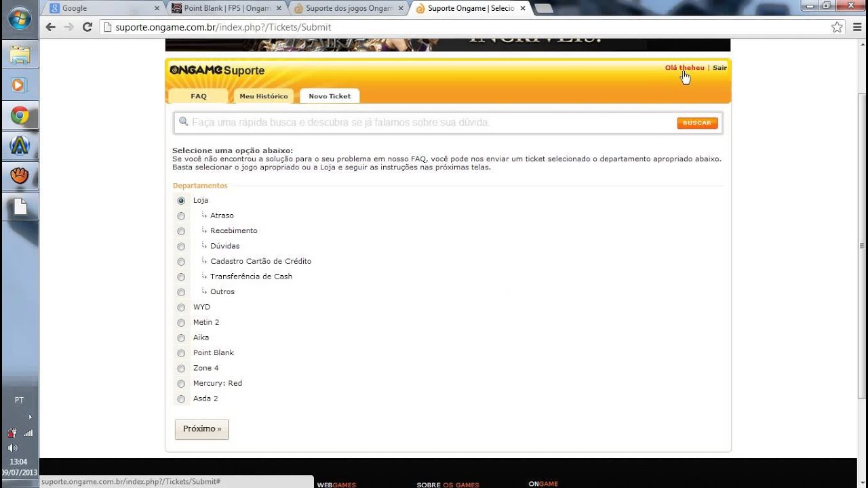
Task: Select the Zone 4 radio button
Action: [181, 369]
